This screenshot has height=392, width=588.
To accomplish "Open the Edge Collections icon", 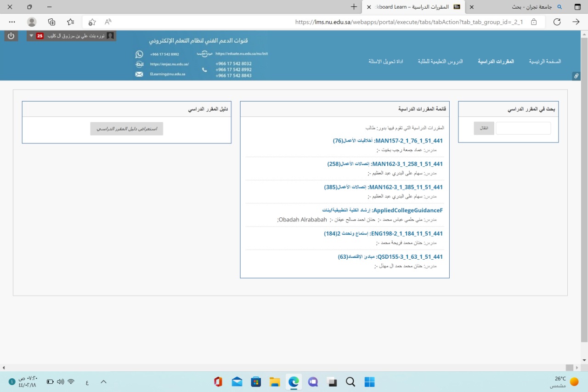I will (51, 22).
